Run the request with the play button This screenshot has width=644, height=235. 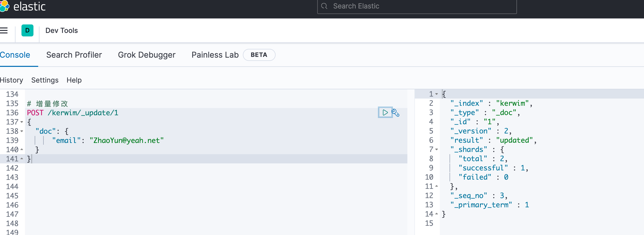(x=385, y=113)
